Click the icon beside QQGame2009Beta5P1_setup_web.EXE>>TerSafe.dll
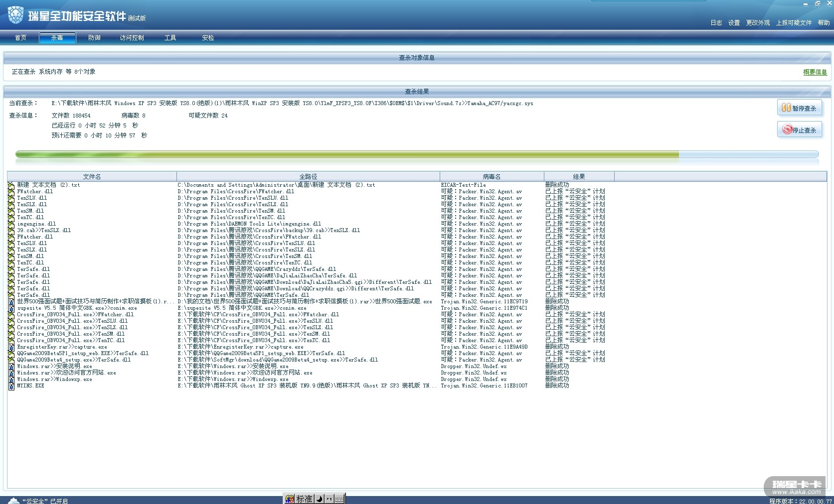 pos(11,353)
